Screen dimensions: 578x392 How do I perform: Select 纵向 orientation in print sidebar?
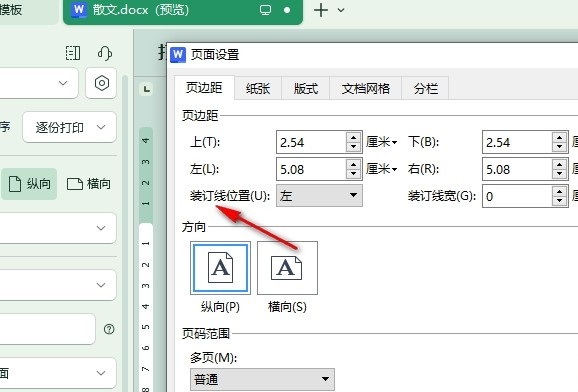pyautogui.click(x=29, y=184)
